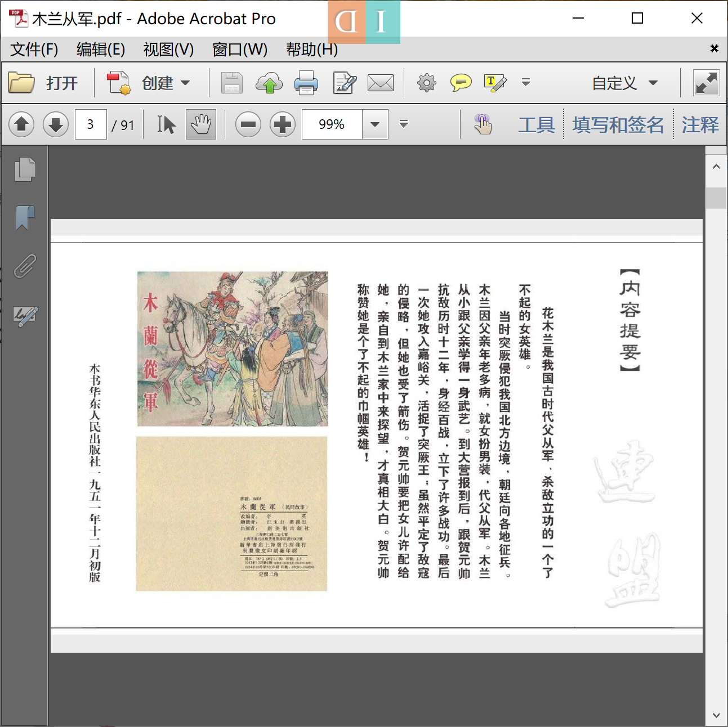Go to the next page

tap(55, 124)
